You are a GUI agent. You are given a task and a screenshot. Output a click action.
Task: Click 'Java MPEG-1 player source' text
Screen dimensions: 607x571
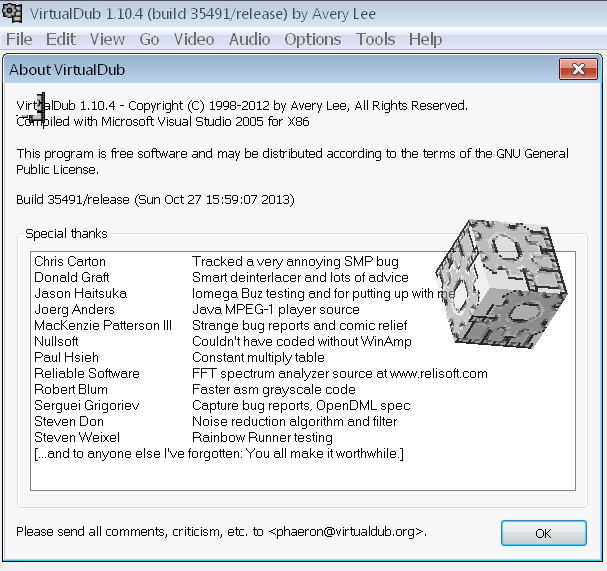point(276,310)
